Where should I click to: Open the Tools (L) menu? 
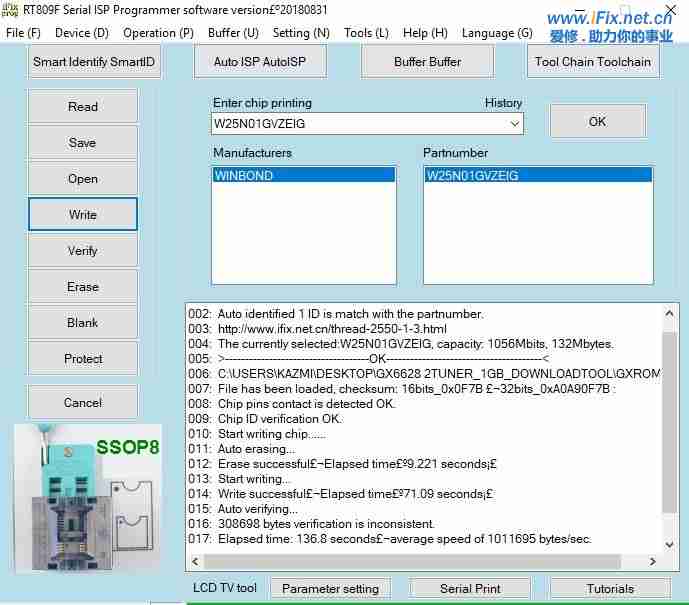coord(366,33)
